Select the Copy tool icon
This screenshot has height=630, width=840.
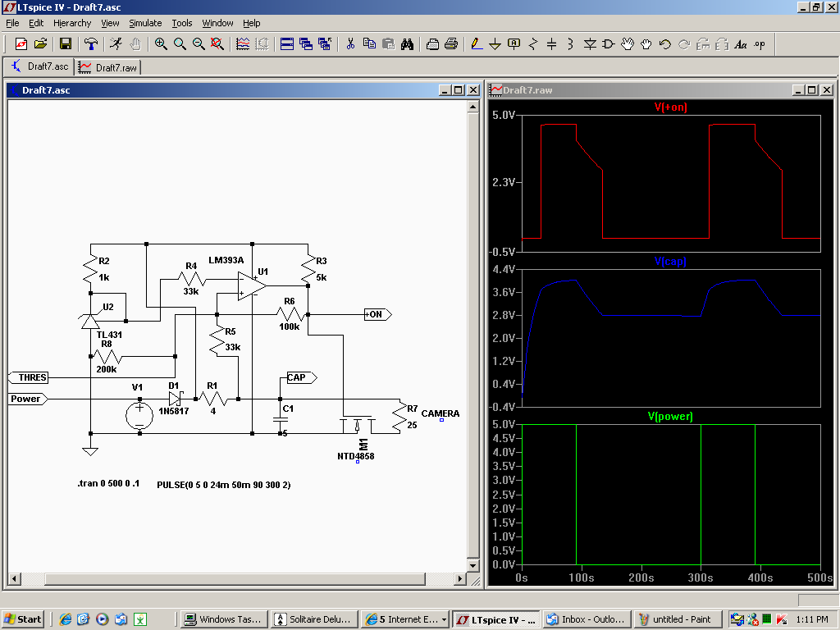pyautogui.click(x=369, y=44)
